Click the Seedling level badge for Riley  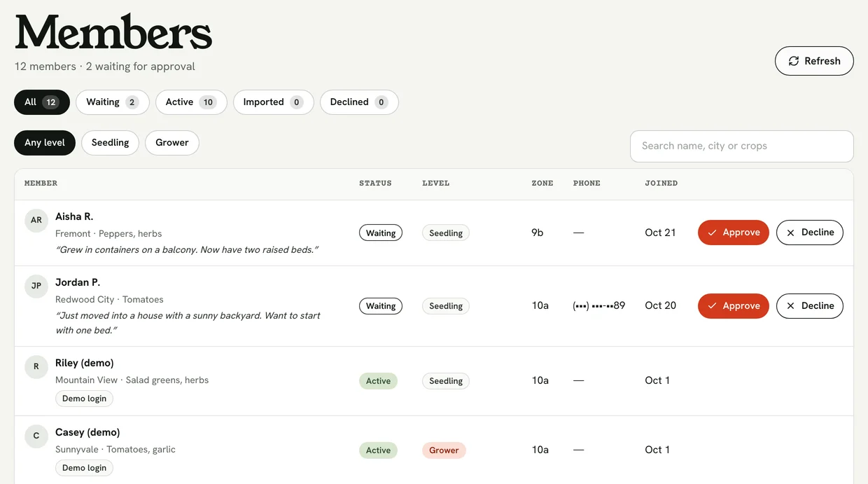click(x=446, y=381)
